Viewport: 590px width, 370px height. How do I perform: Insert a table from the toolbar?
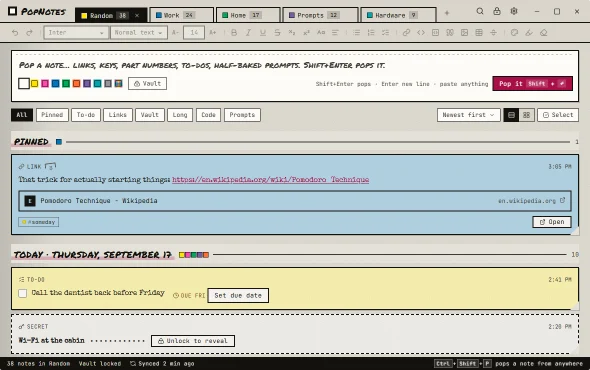coord(479,33)
